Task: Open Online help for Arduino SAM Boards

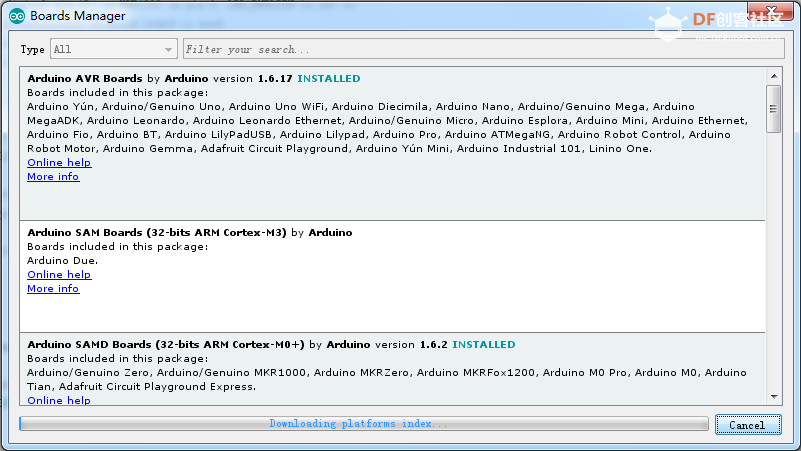Action: (59, 275)
